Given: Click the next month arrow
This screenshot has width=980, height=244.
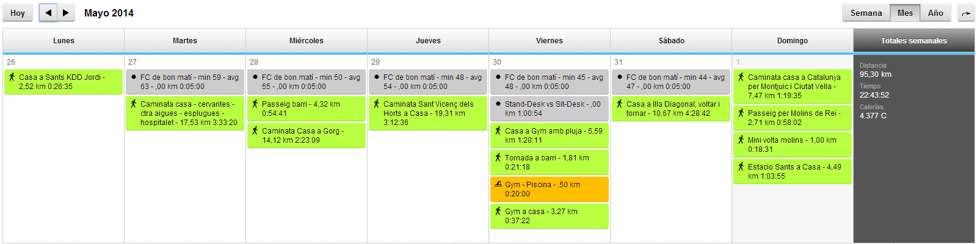Looking at the screenshot, I should (x=65, y=13).
